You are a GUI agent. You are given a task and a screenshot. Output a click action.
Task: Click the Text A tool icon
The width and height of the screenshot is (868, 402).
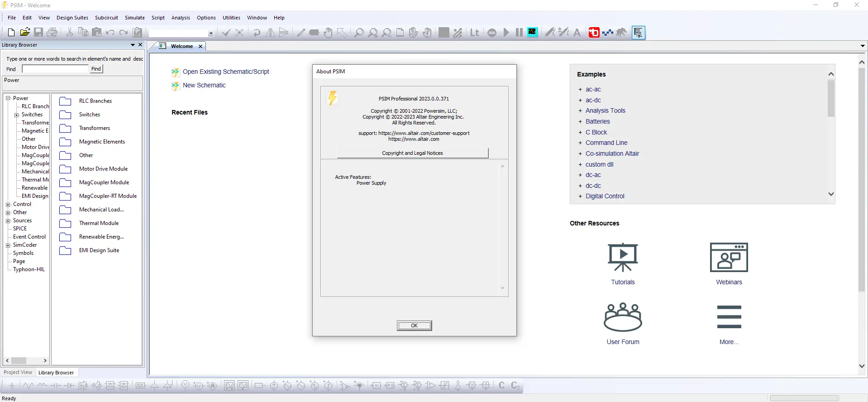coord(577,33)
